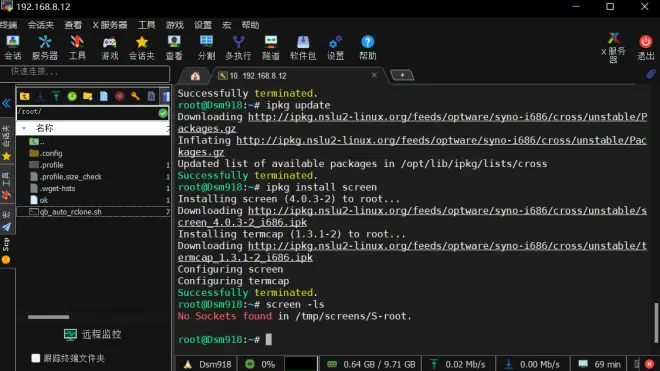Select the .config folder
Viewport: 660px width, 371px height.
point(46,153)
